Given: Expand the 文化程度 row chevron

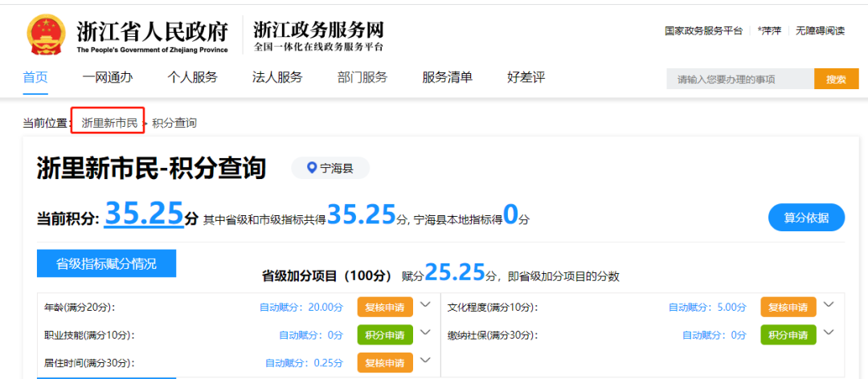Looking at the screenshot, I should pyautogui.click(x=829, y=304).
